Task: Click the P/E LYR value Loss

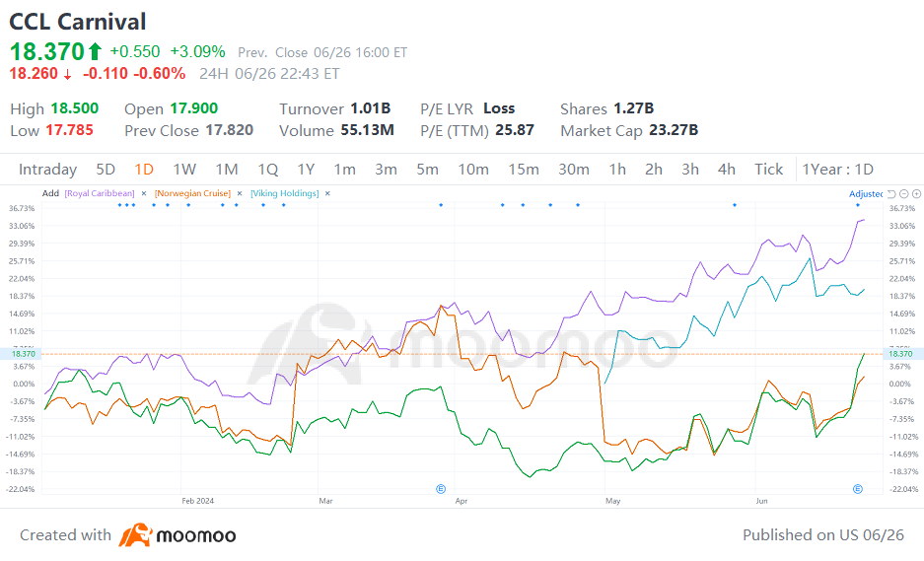Action: (499, 108)
